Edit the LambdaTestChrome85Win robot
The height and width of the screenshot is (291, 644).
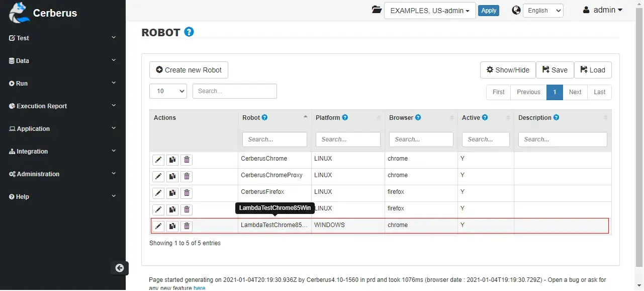click(158, 226)
